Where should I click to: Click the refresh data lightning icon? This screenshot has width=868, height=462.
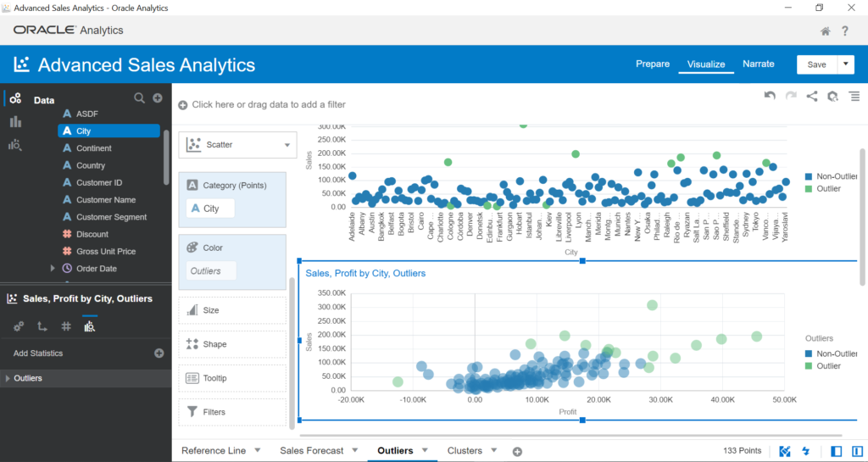point(806,451)
